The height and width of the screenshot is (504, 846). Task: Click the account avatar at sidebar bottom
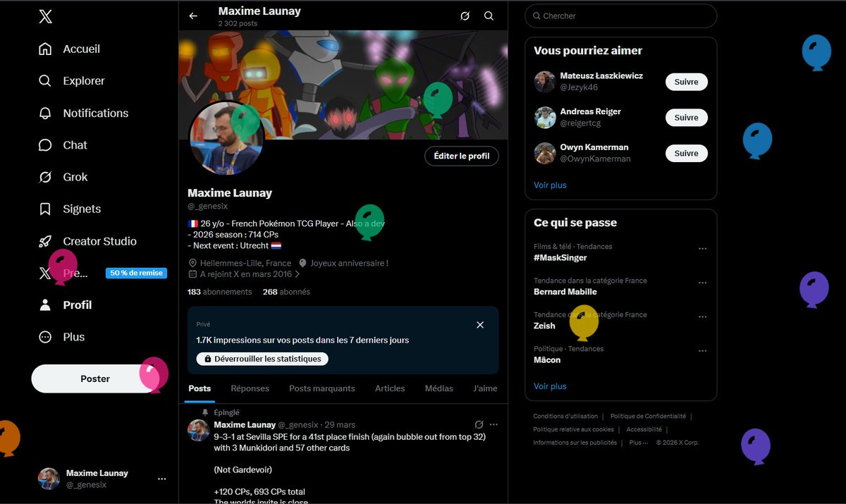coord(49,479)
